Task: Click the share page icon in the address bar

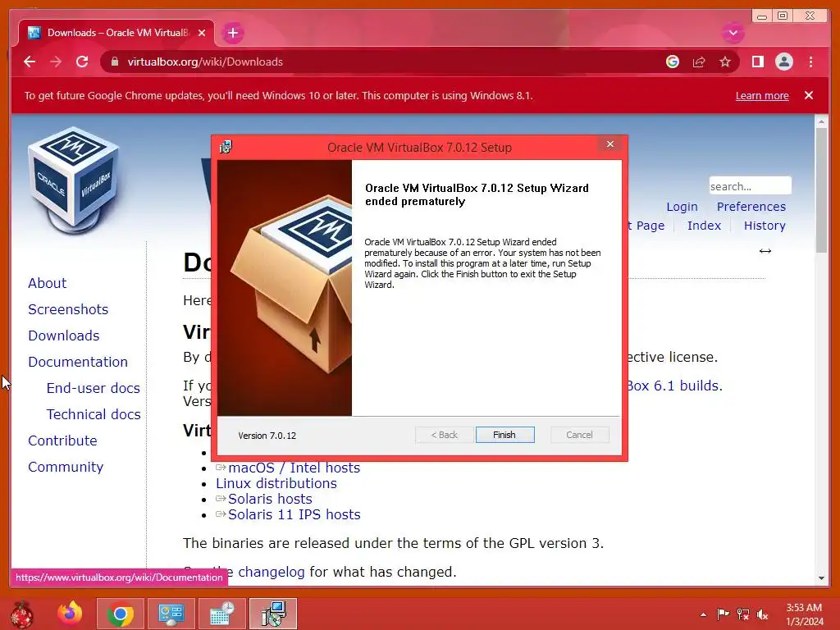Action: (699, 62)
